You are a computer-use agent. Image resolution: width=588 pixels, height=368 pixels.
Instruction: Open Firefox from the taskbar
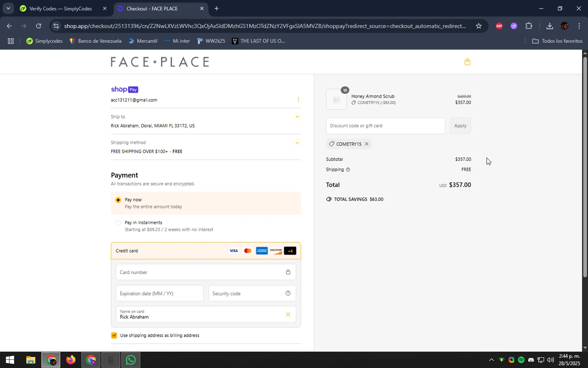(71, 360)
